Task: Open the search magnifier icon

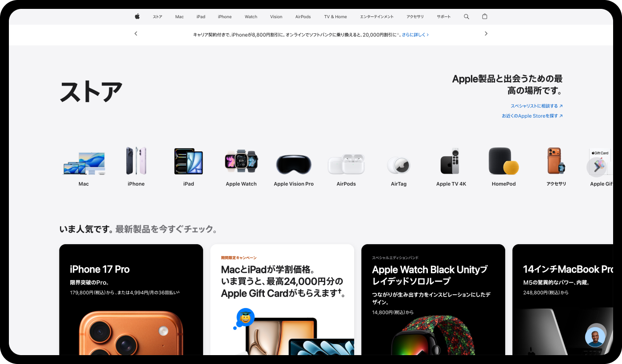Action: pos(466,16)
